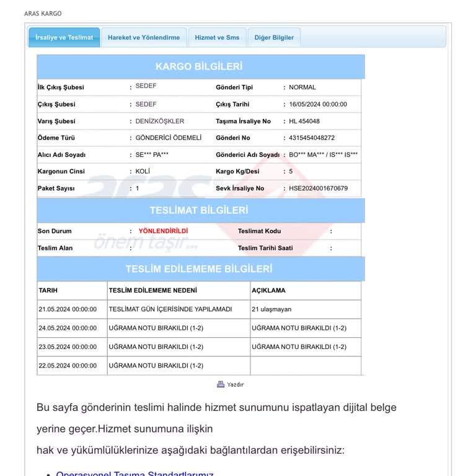Click Taşıma İrsaliye No value HL 454048
The image size is (476, 476).
[x=304, y=121]
